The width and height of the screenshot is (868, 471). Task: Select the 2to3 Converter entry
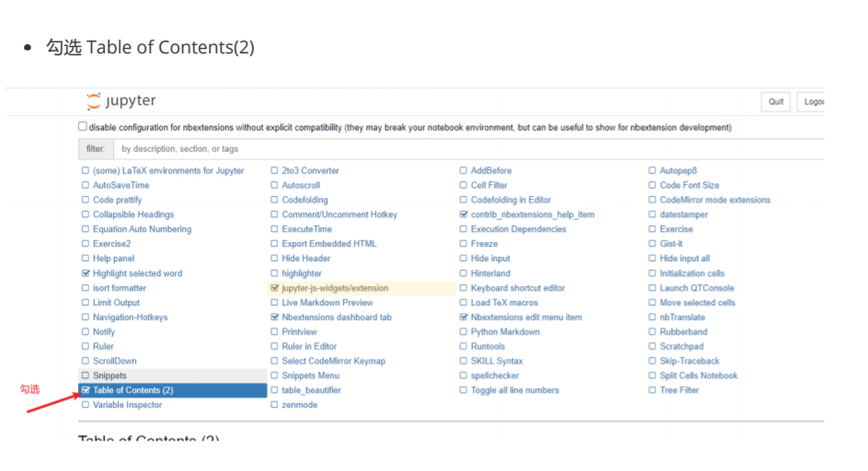310,171
